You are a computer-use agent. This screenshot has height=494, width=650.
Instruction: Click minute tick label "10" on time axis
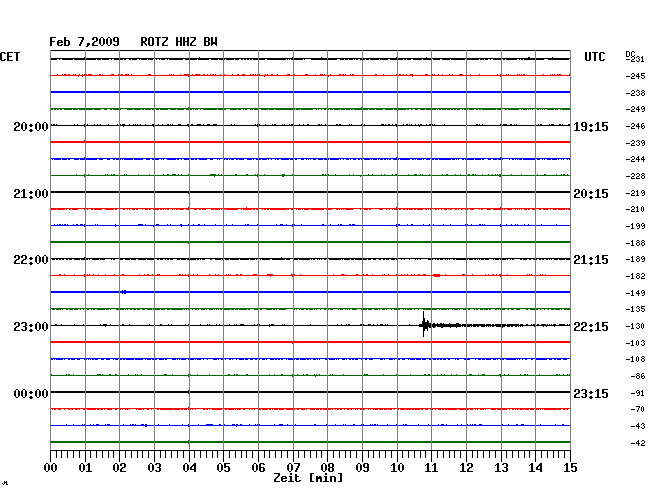(397, 468)
